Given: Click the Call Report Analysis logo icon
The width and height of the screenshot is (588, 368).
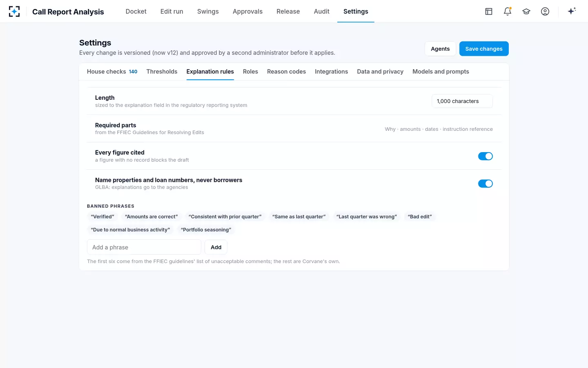Looking at the screenshot, I should (14, 11).
